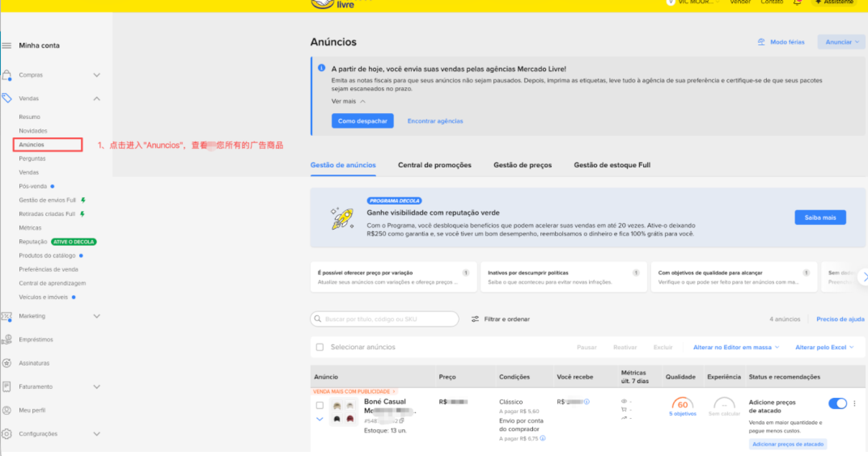This screenshot has width=868, height=456.
Task: Expand the Marketing section
Action: tap(97, 316)
